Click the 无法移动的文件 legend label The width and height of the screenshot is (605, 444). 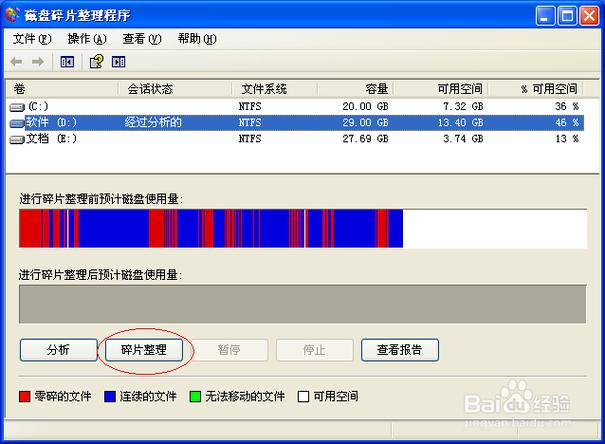[245, 397]
